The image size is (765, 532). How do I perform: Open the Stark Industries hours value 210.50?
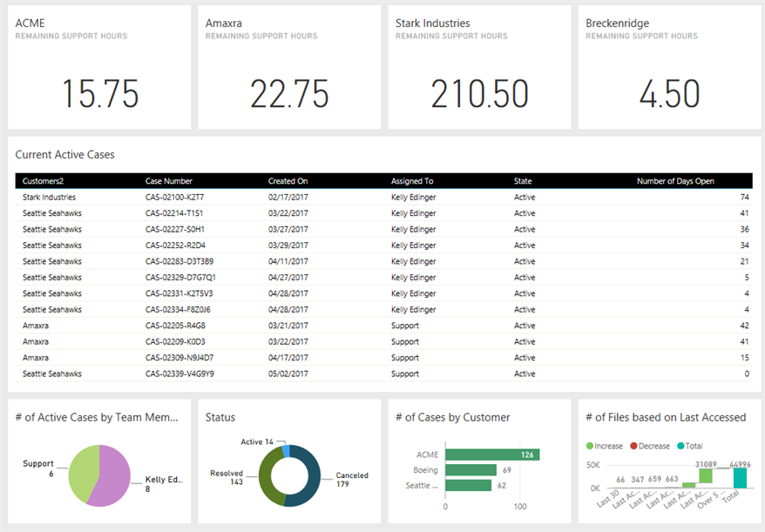pos(479,94)
